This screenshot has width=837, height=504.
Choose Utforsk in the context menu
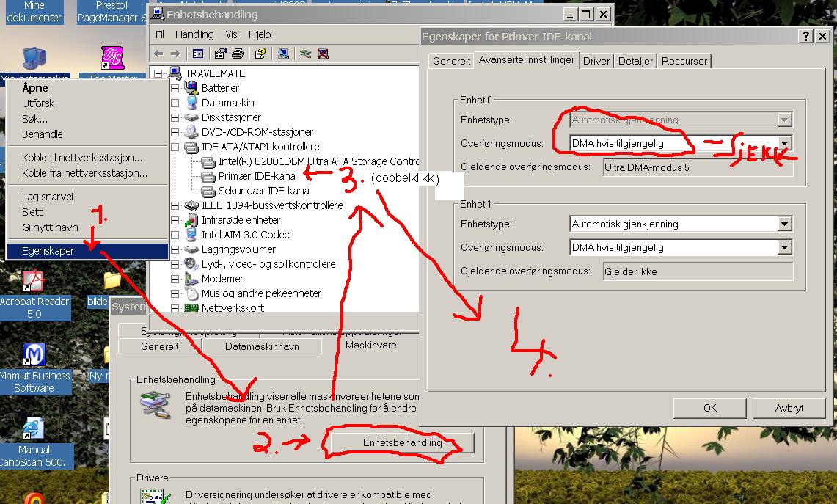[87, 103]
